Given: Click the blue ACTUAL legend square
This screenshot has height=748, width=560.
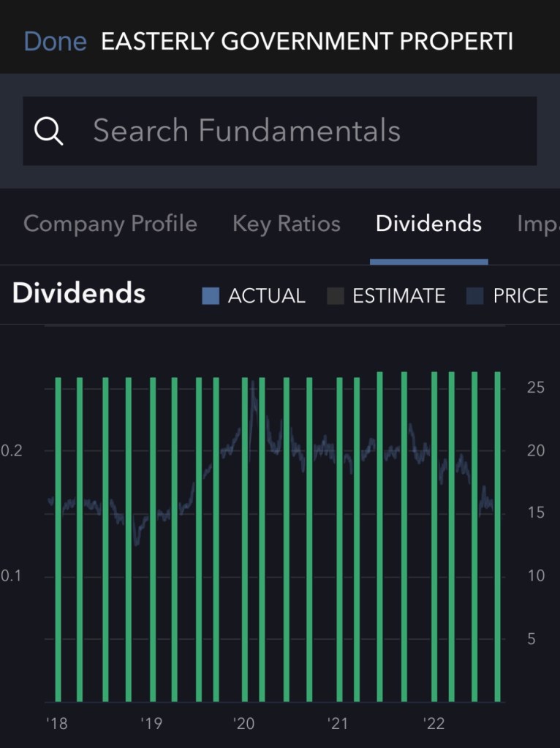Looking at the screenshot, I should click(x=211, y=296).
